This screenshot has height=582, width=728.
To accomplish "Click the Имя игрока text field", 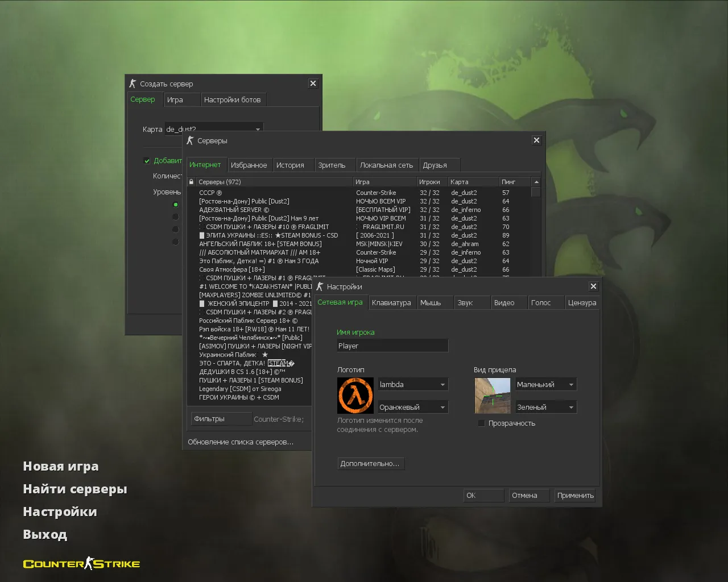I will point(392,346).
